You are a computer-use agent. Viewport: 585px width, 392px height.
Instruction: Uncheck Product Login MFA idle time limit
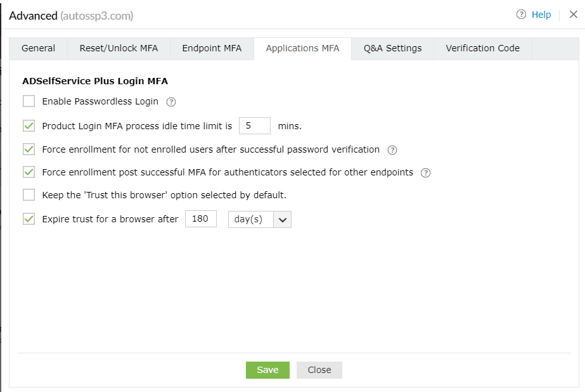tap(29, 126)
